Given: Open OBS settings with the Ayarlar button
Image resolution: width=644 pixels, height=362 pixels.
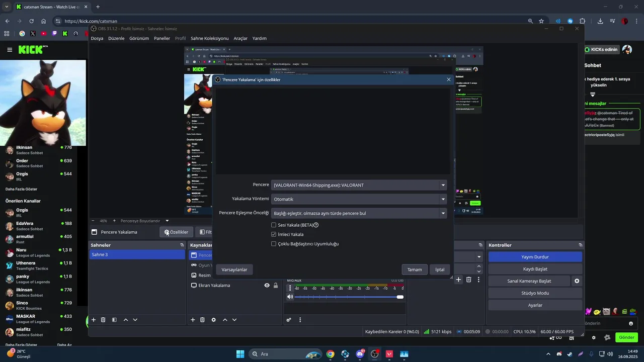Looking at the screenshot, I should 535,305.
